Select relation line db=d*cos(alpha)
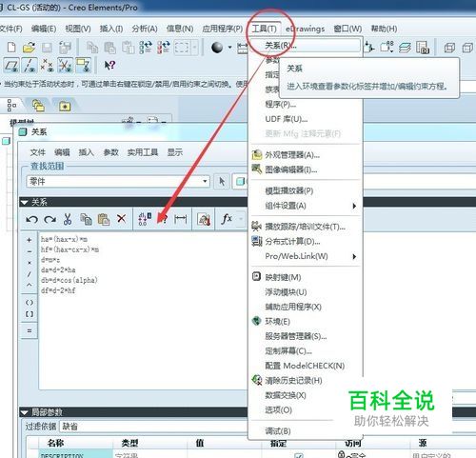 [69, 280]
